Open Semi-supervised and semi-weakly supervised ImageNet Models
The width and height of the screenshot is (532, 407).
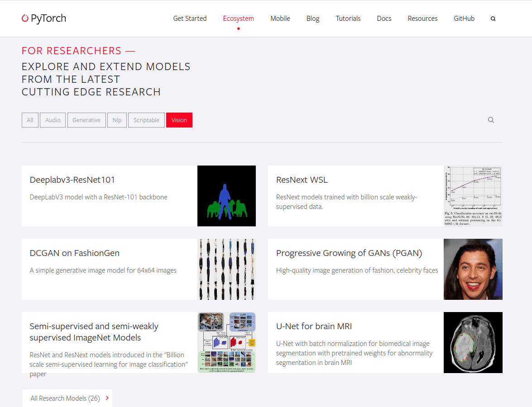(94, 332)
